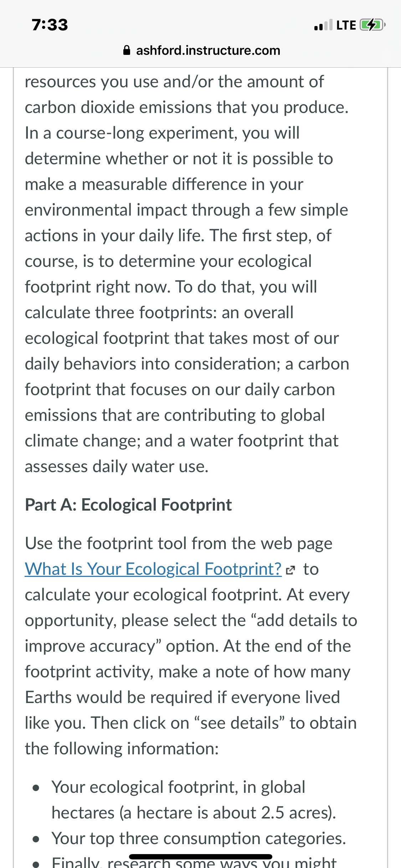Screen dimensions: 401x868
Task: Open the What Is Your Ecological Footprint link
Action: (153, 569)
